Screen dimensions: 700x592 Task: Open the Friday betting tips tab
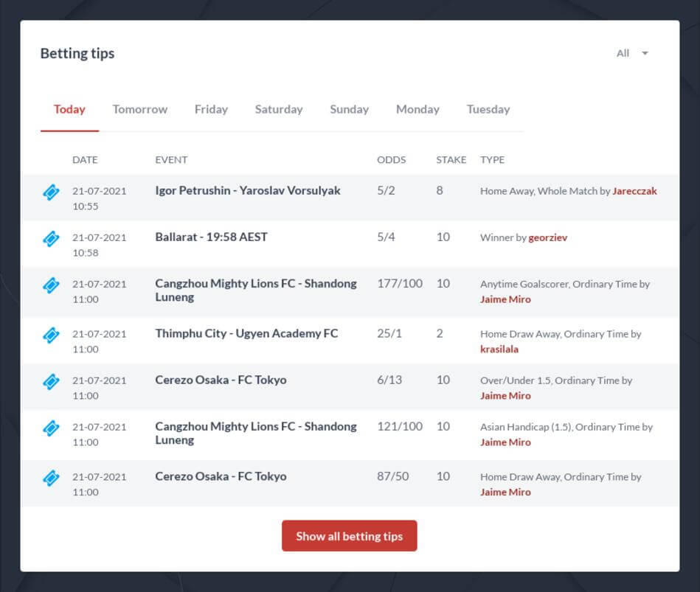210,109
